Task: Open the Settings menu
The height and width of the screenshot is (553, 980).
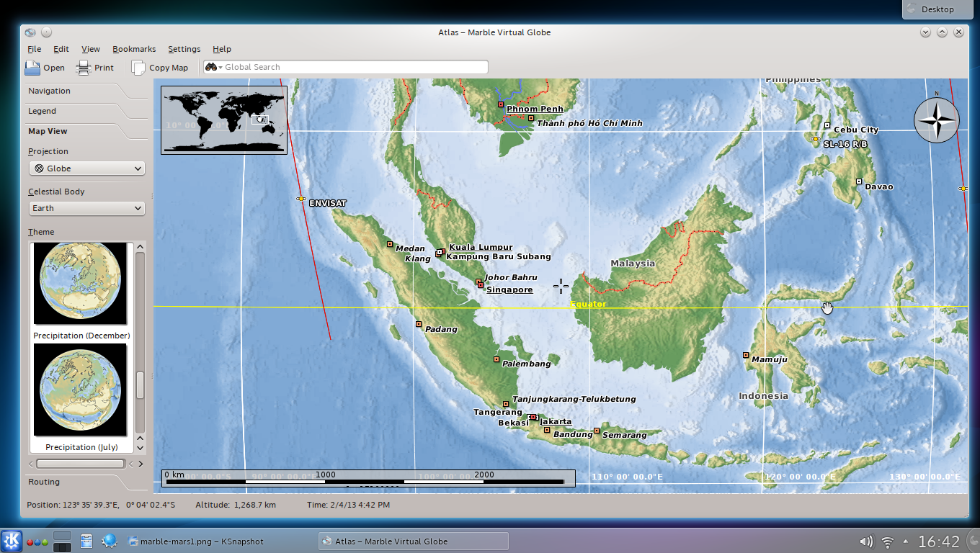Action: (184, 49)
